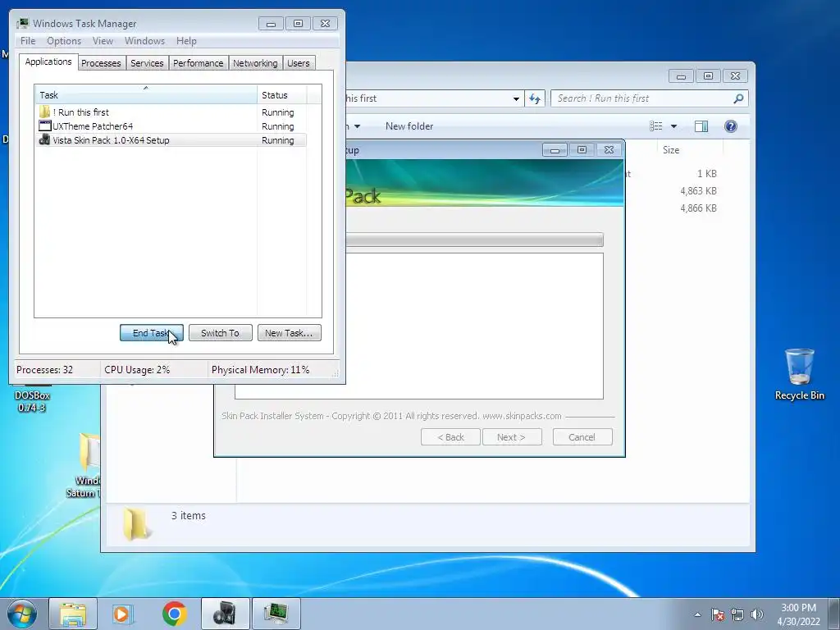840x630 pixels.
Task: Click Explorer change view icon
Action: point(656,126)
